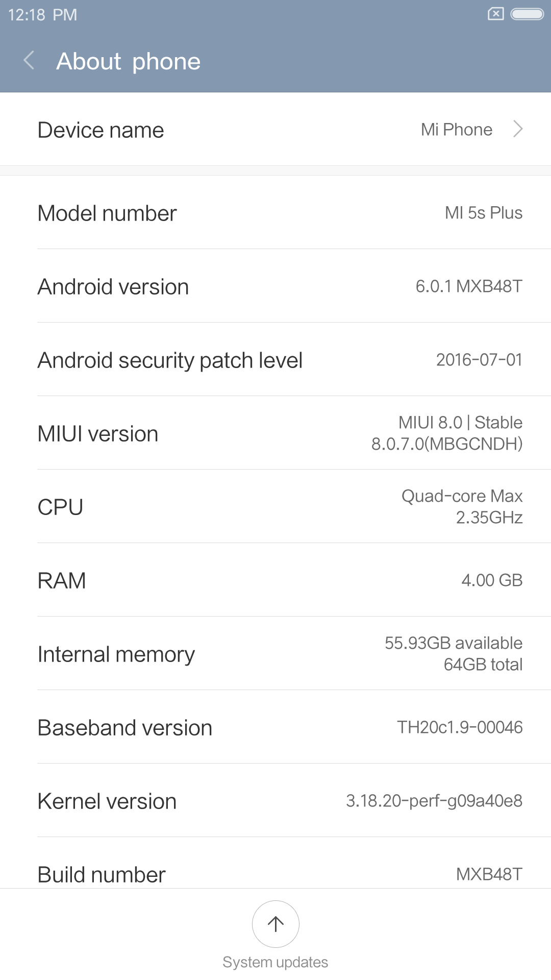Tap the About phone title

(129, 61)
